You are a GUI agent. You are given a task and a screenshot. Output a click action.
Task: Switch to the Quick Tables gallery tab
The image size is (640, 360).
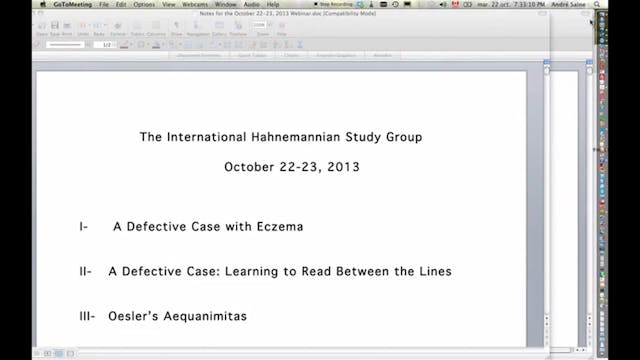[x=252, y=55]
